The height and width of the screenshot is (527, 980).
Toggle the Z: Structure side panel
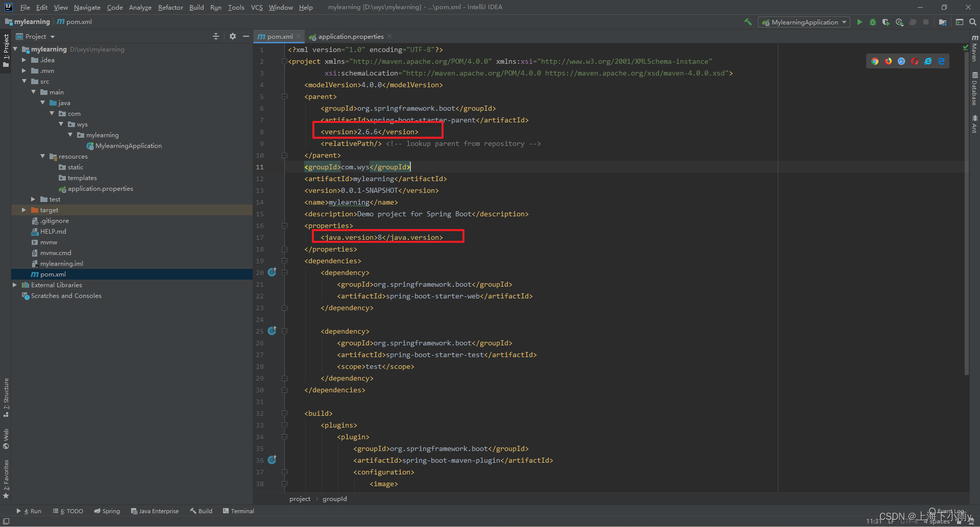[6, 397]
